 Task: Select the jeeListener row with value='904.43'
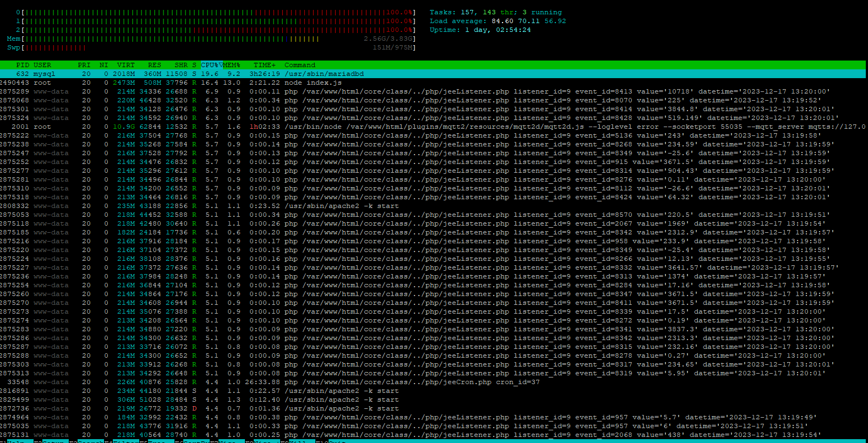433,171
